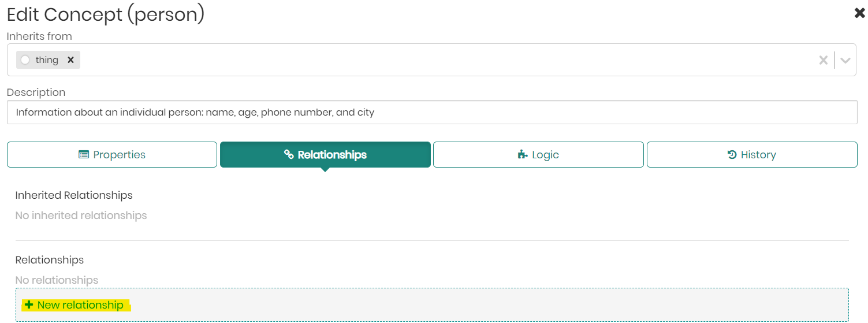Select the "thing" chip label
Viewport: 868px width, 323px height.
point(47,60)
